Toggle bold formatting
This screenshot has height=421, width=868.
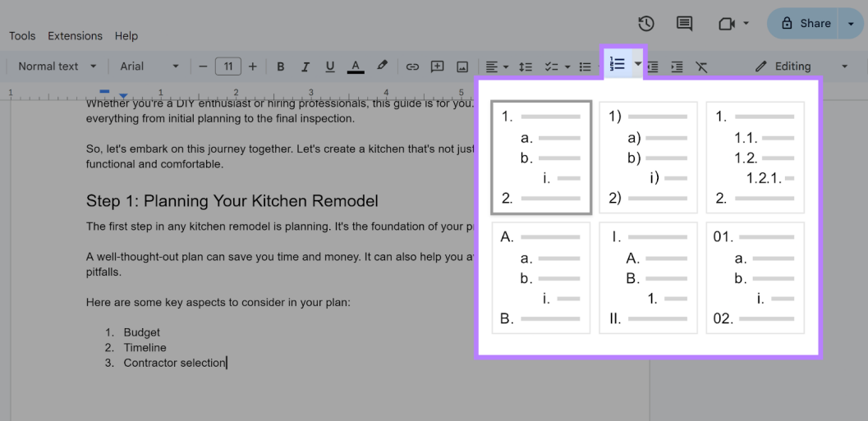(x=280, y=66)
